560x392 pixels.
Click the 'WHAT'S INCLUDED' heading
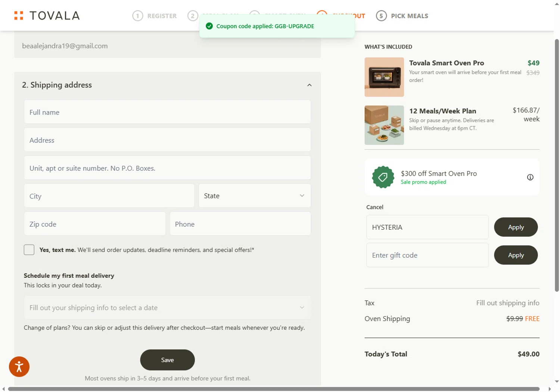click(388, 47)
